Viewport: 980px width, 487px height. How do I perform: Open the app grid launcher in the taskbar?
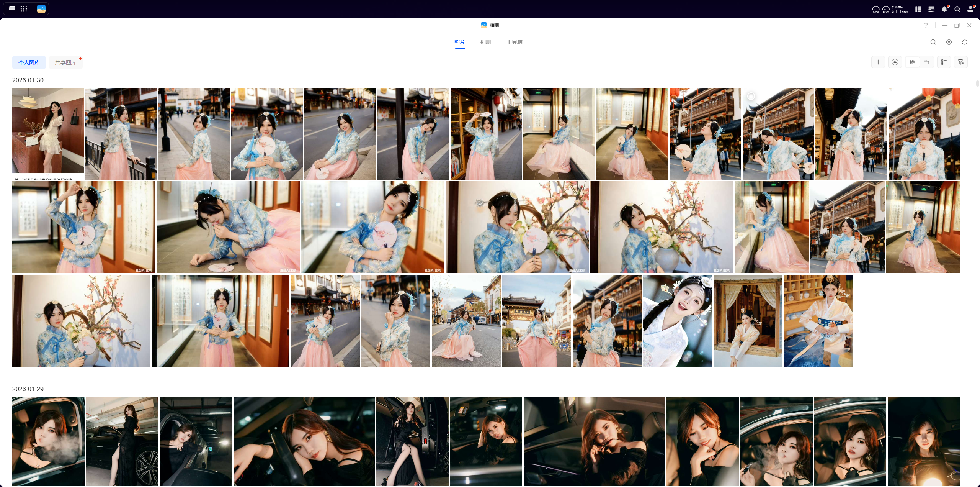[24, 9]
